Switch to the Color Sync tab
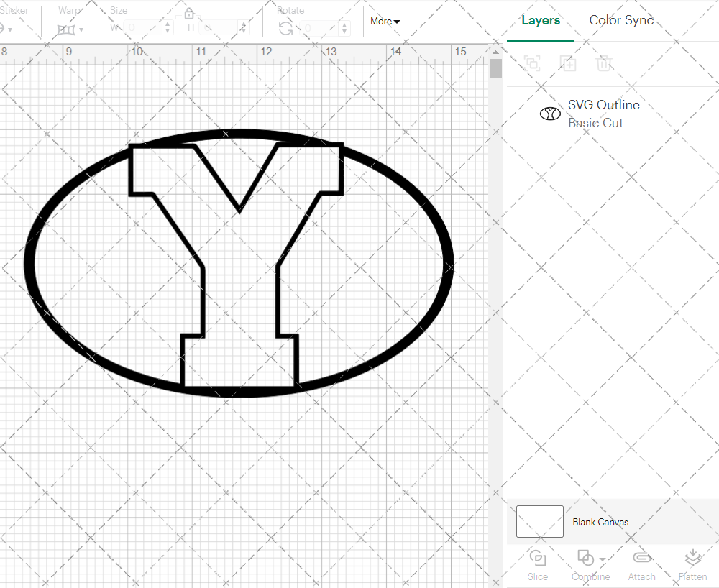Image resolution: width=719 pixels, height=588 pixels. coord(621,20)
